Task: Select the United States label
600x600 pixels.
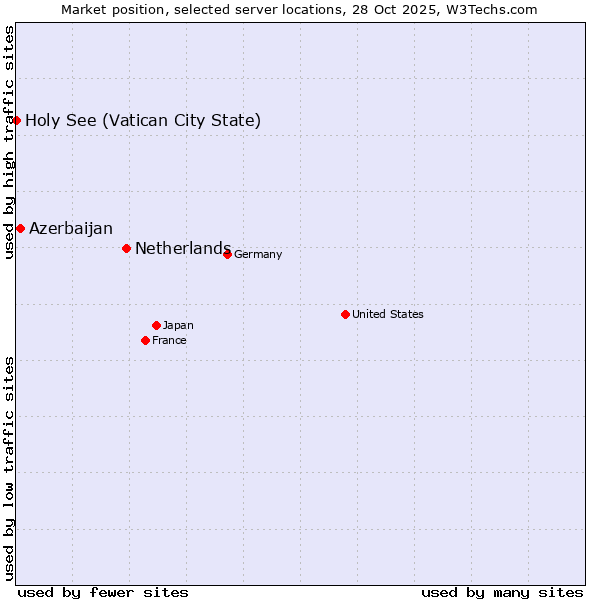Action: 387,315
